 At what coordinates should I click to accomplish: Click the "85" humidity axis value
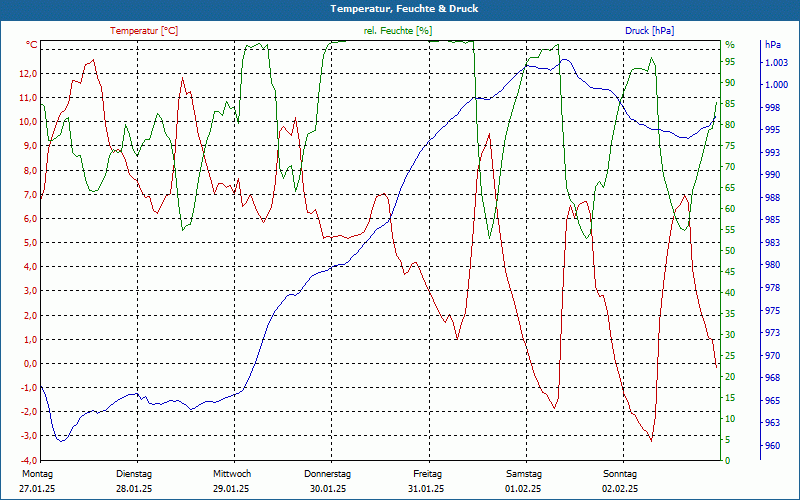730,104
